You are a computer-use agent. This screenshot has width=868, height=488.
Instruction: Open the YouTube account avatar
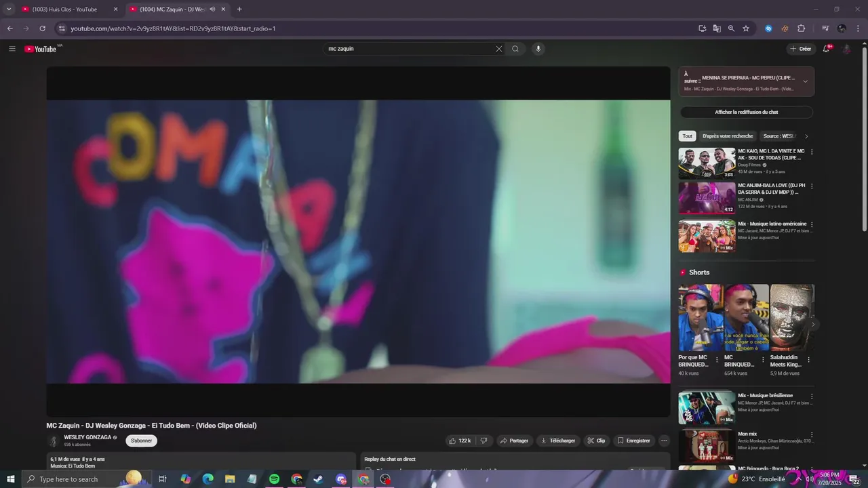coord(846,49)
